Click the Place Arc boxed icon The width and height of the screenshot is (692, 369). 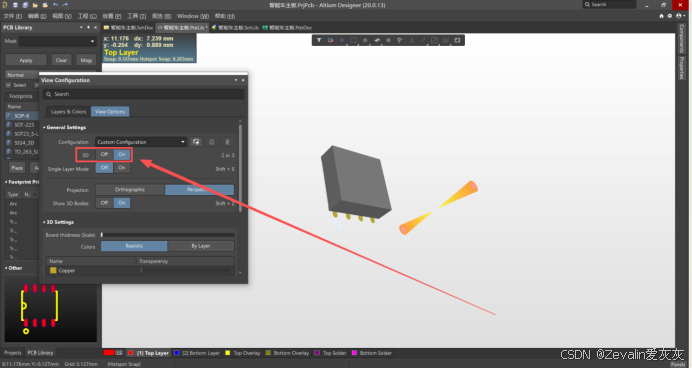point(434,40)
